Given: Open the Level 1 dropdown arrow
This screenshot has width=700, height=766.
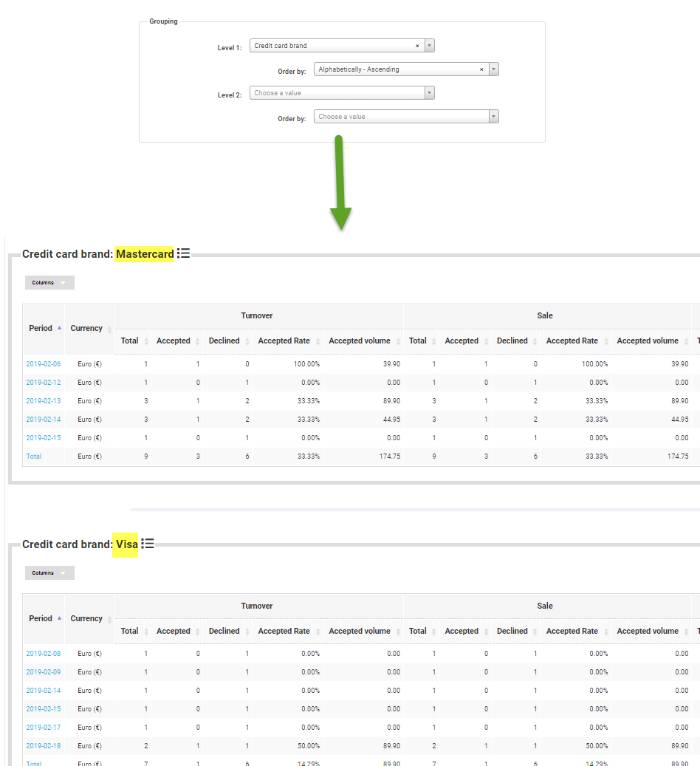Looking at the screenshot, I should coord(430,46).
